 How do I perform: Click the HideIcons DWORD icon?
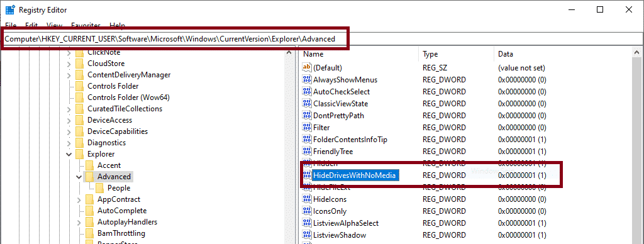307,199
